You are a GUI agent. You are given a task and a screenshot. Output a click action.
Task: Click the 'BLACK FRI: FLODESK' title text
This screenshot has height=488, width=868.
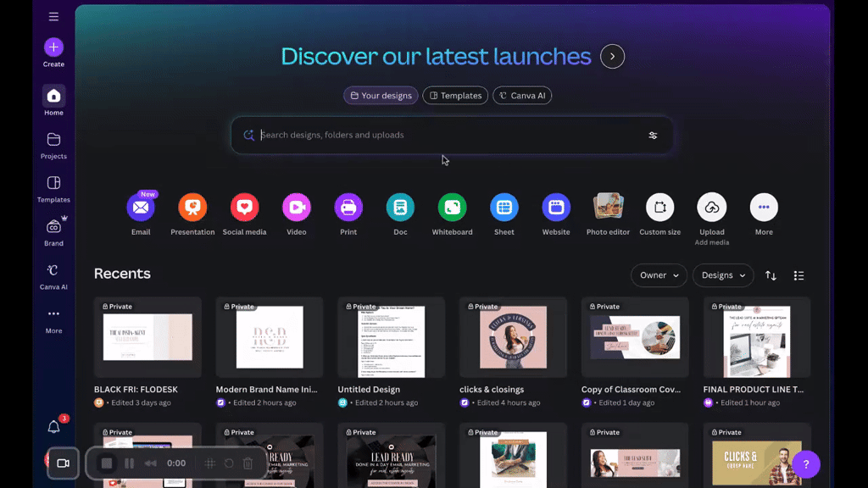point(136,390)
